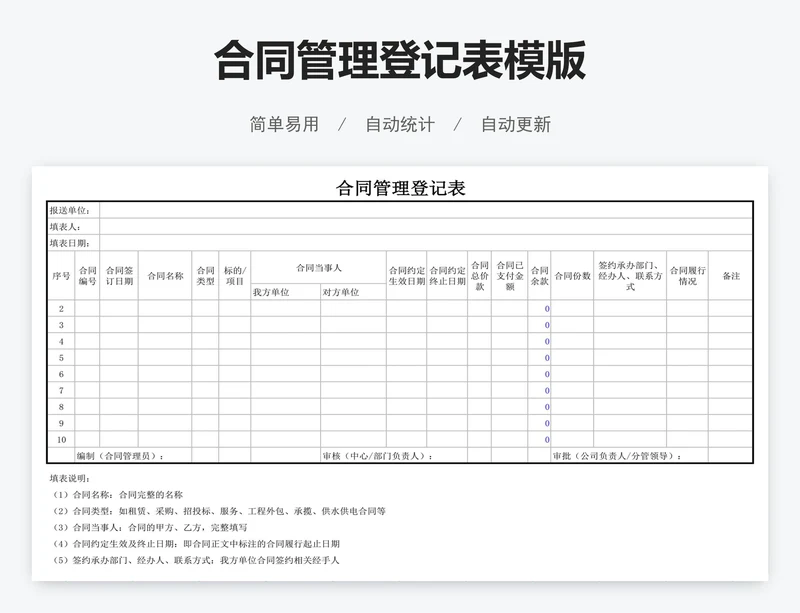Select the 标的/项目 column header
The width and height of the screenshot is (800, 613).
235,276
